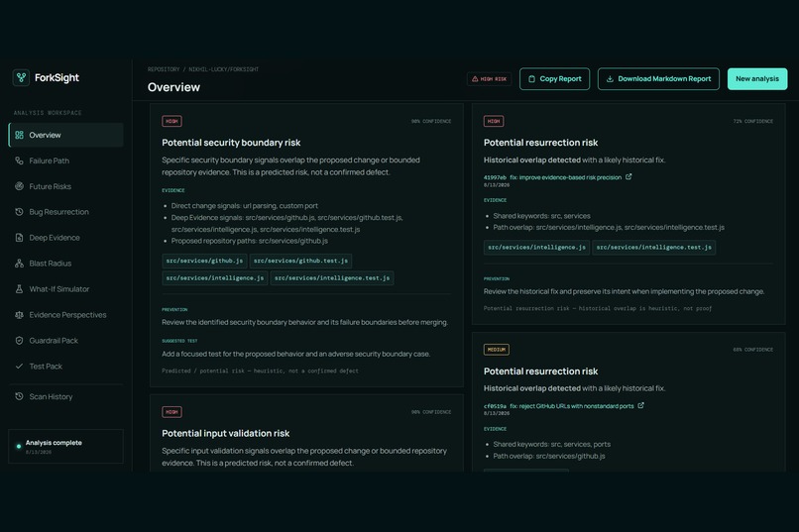Click 'Potential input validation risk' heading

[x=225, y=434]
